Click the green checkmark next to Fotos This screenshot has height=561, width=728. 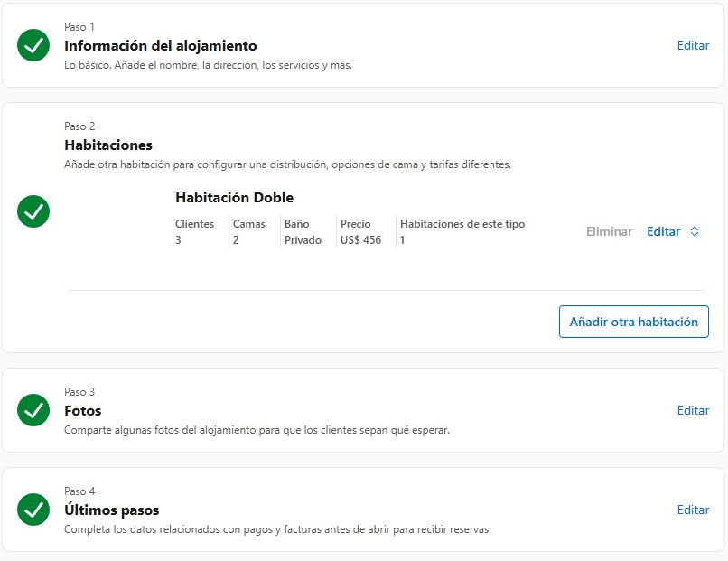(x=33, y=410)
